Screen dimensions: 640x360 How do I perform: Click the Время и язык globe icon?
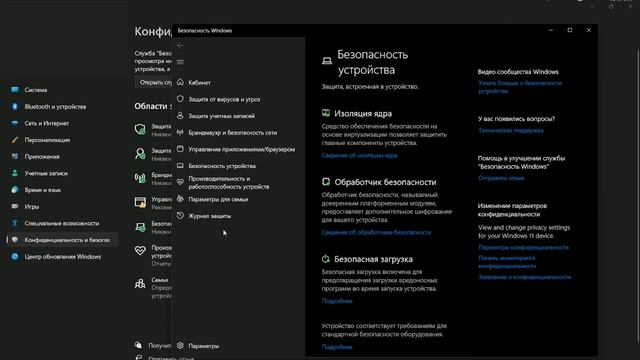pyautogui.click(x=15, y=190)
